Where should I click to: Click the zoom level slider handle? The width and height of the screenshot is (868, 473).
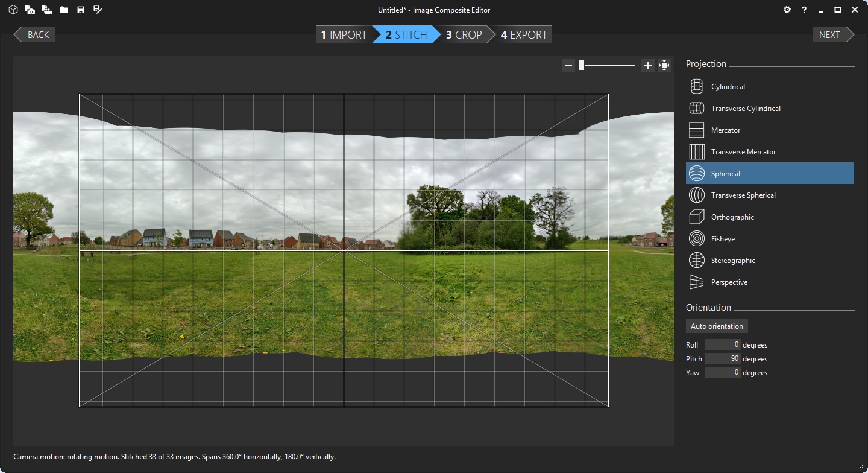point(581,65)
